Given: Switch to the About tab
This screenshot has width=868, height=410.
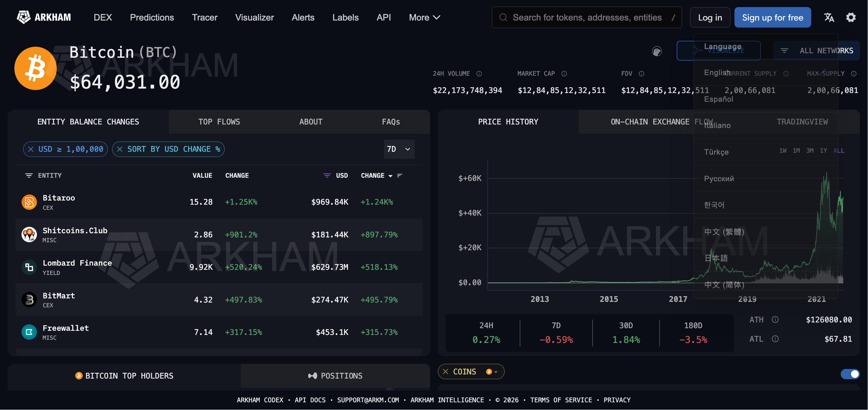Looking at the screenshot, I should pos(311,122).
